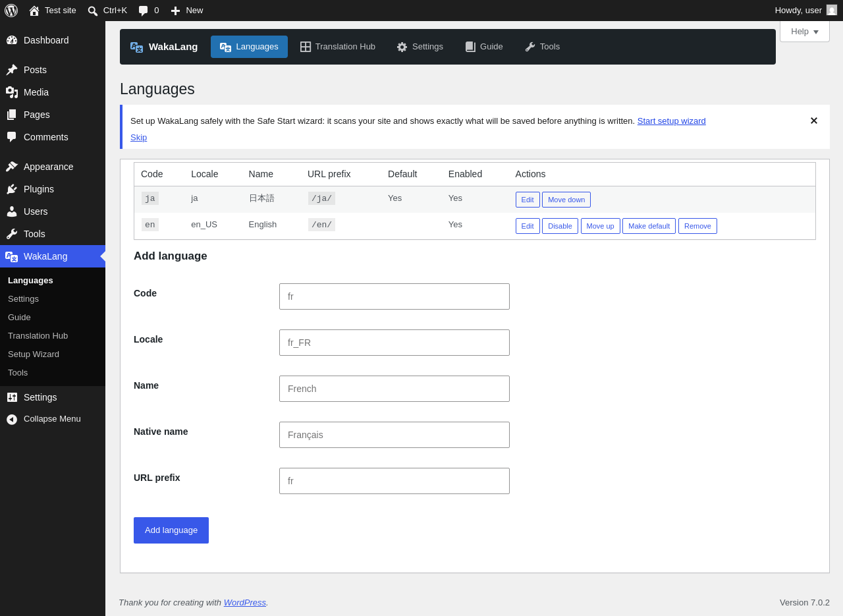Move the ja language down
The width and height of the screenshot is (843, 616).
pyautogui.click(x=566, y=200)
